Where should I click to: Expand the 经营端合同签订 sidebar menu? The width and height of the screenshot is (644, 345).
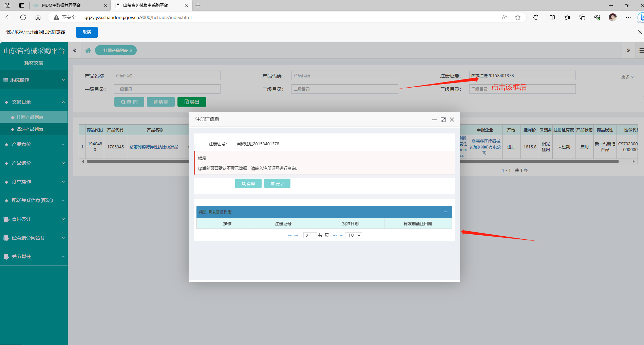34,238
